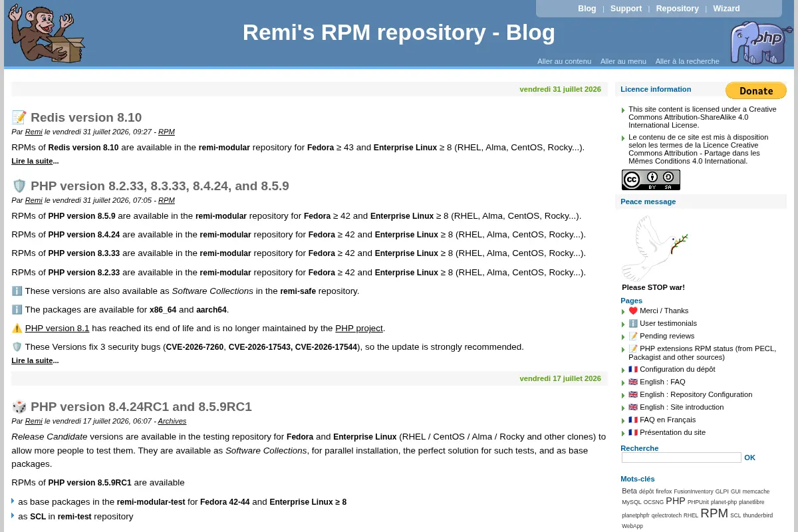Click the UK flag beside English : Repository Configuration

click(633, 394)
